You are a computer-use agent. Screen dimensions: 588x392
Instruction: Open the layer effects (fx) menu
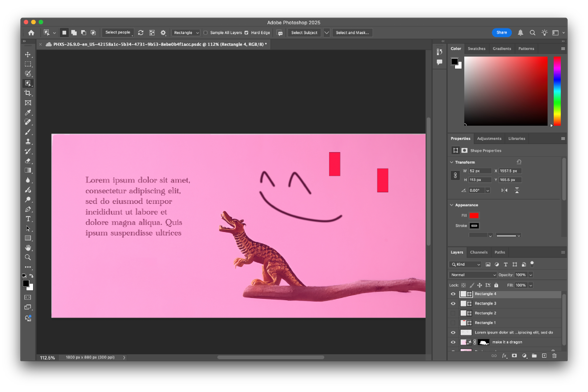[x=504, y=356]
